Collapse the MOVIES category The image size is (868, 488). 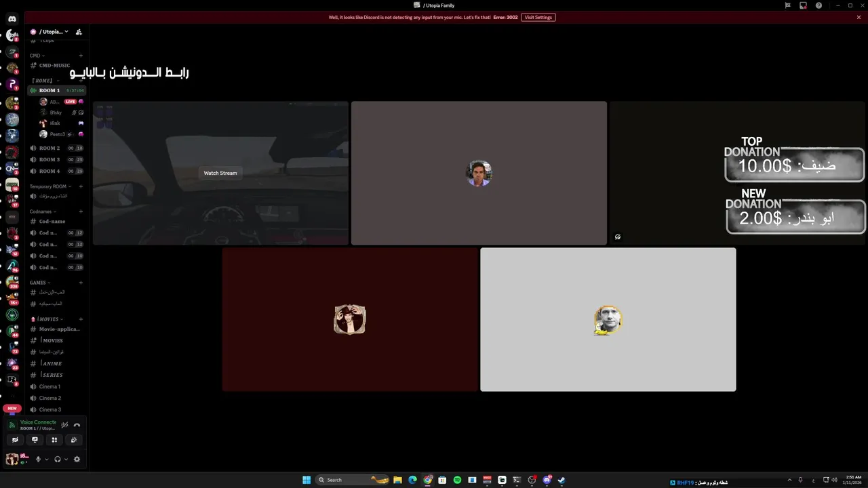(x=47, y=319)
